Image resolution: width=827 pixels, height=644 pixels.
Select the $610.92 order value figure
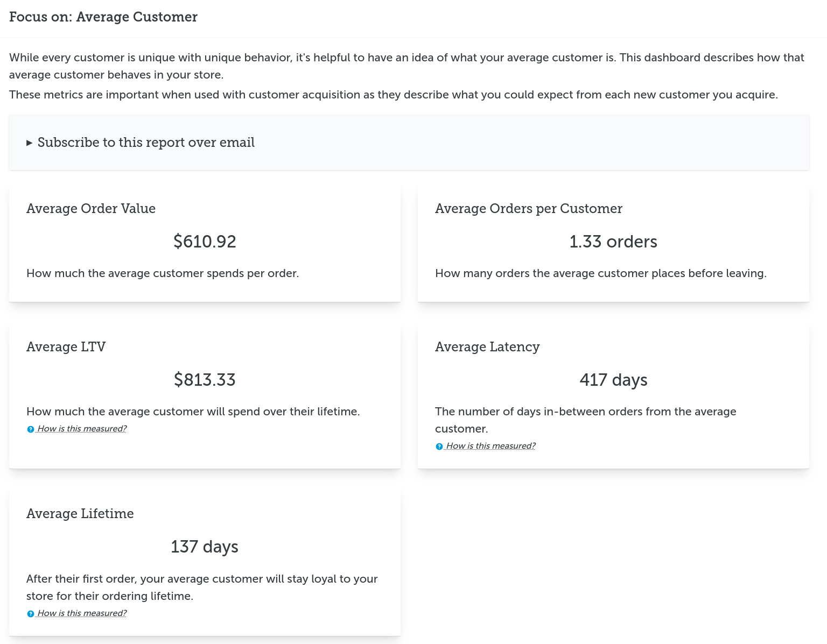click(x=205, y=242)
